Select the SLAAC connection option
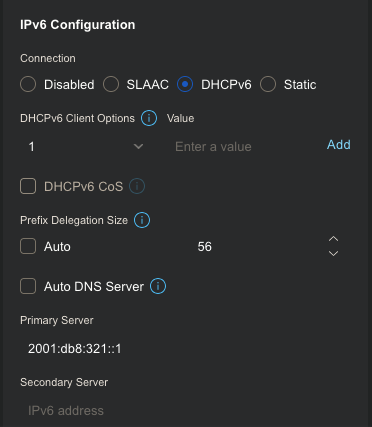The height and width of the screenshot is (427, 372). click(111, 84)
